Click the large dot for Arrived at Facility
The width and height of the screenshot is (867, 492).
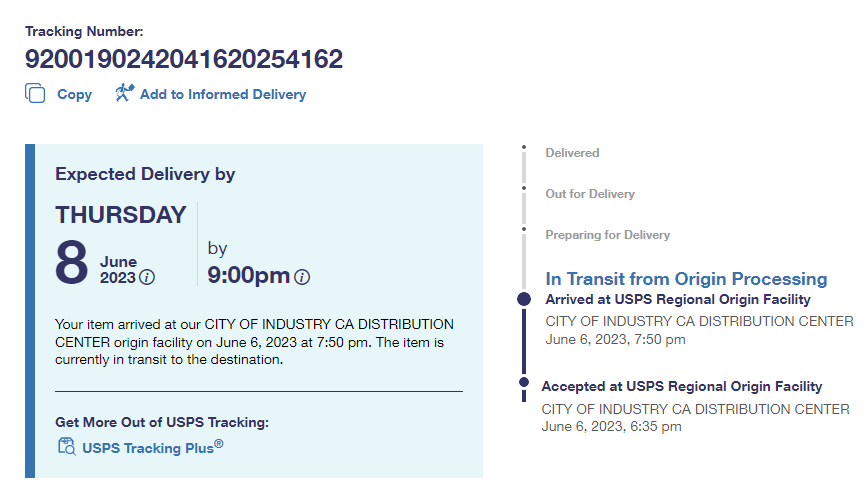click(x=524, y=299)
